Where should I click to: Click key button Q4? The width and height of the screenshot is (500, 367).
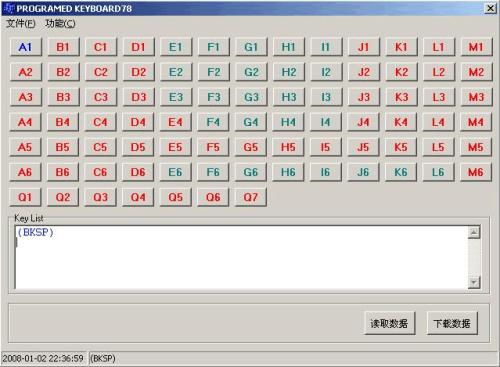pyautogui.click(x=138, y=197)
